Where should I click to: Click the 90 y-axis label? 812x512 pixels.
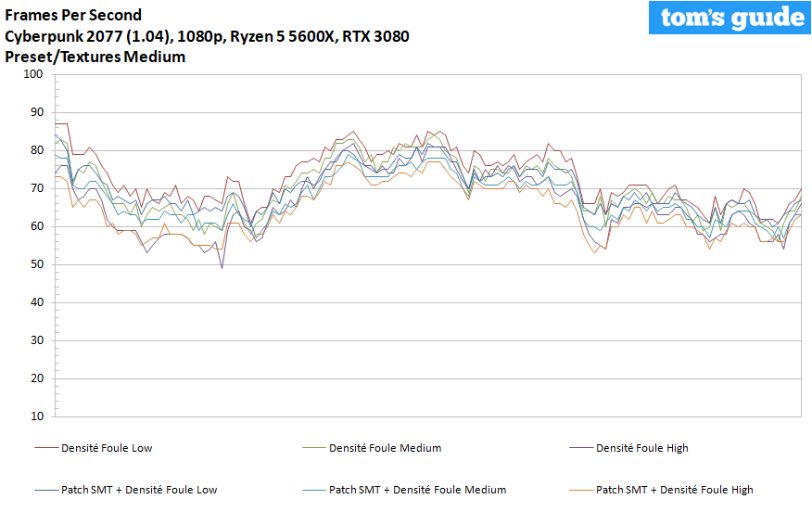(37, 112)
